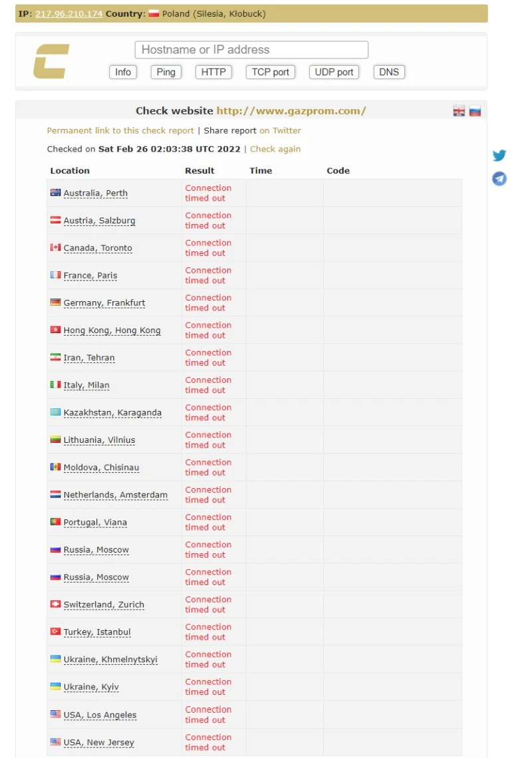Open Germany, Frankfurt location details
Viewport: 532px width, 758px height.
104,303
